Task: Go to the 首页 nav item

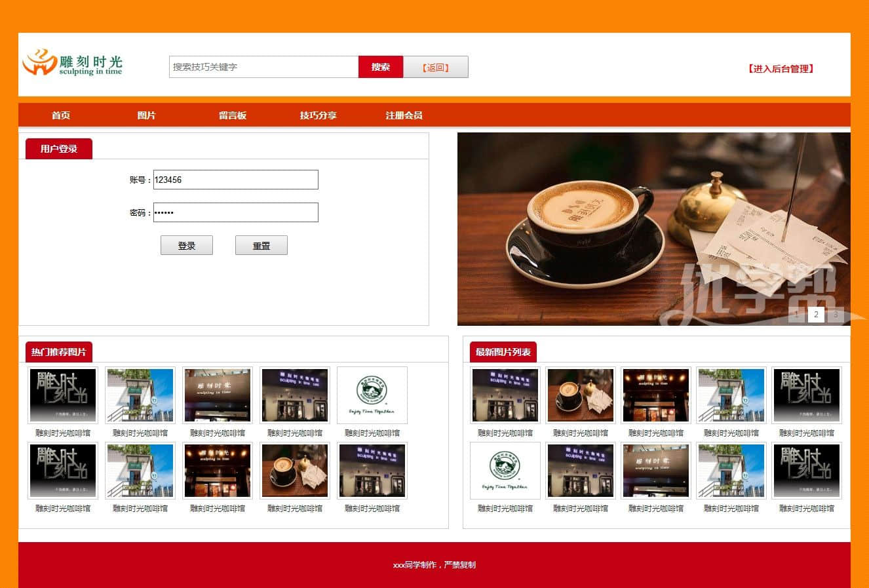Action: [61, 115]
